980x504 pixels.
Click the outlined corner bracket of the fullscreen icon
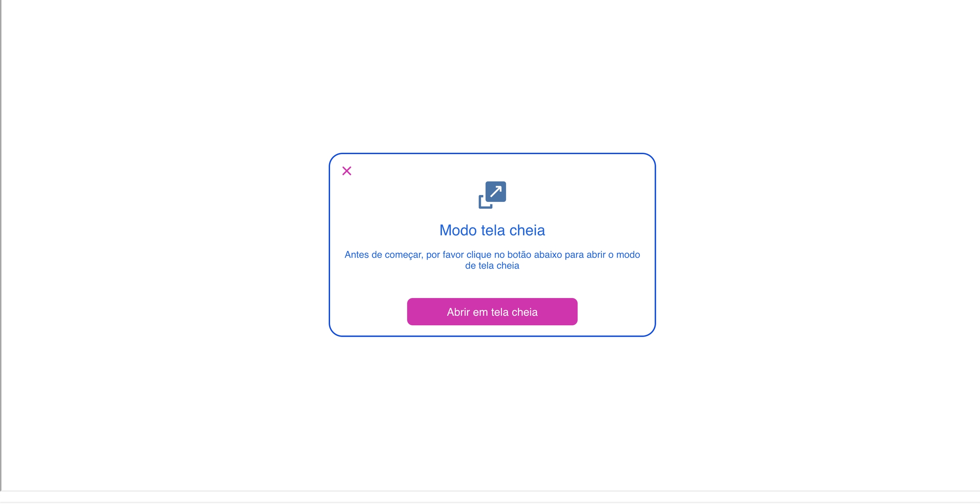(x=484, y=203)
